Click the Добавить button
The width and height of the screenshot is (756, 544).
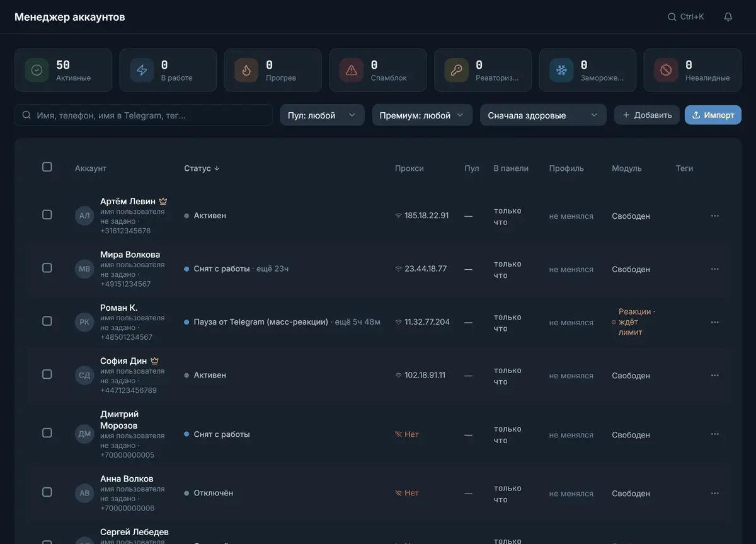tap(647, 115)
